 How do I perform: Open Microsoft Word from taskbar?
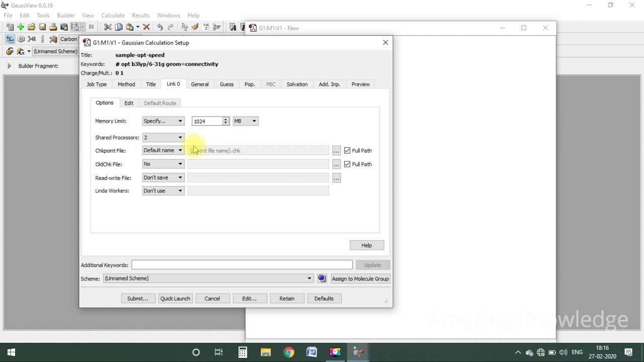312,352
